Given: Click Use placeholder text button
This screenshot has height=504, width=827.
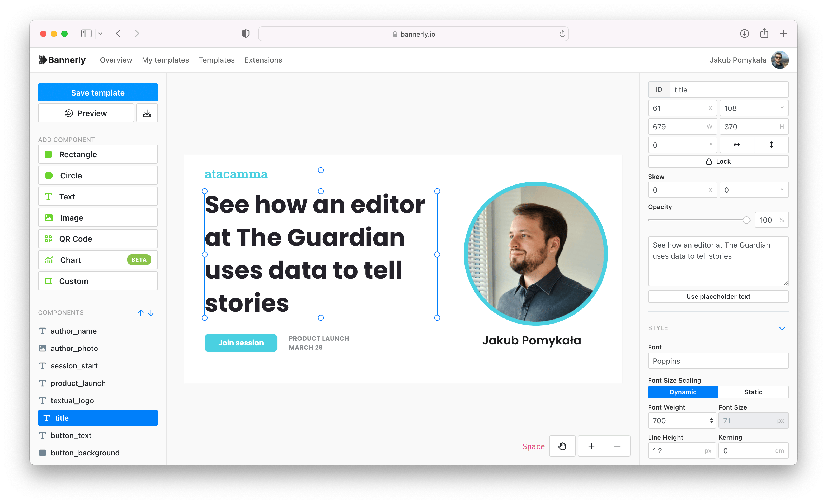Looking at the screenshot, I should point(718,296).
